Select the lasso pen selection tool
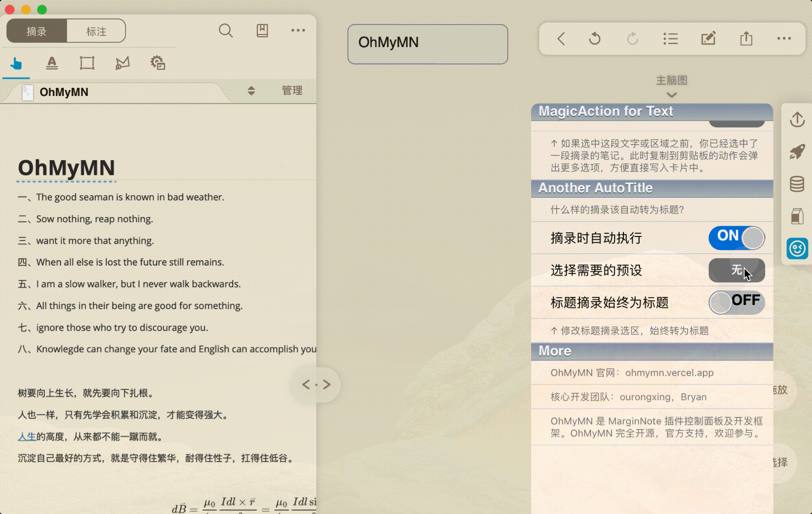Screen dimensions: 812x514 pos(122,63)
